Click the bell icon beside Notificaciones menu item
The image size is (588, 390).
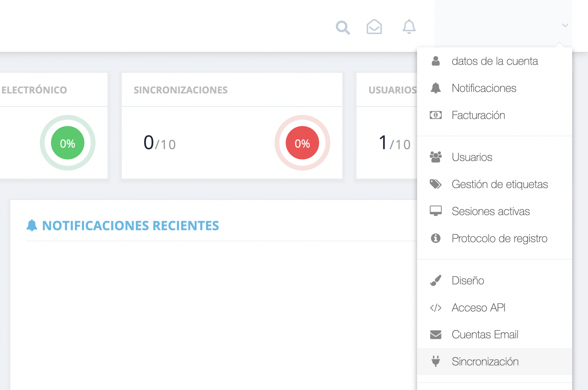click(435, 88)
